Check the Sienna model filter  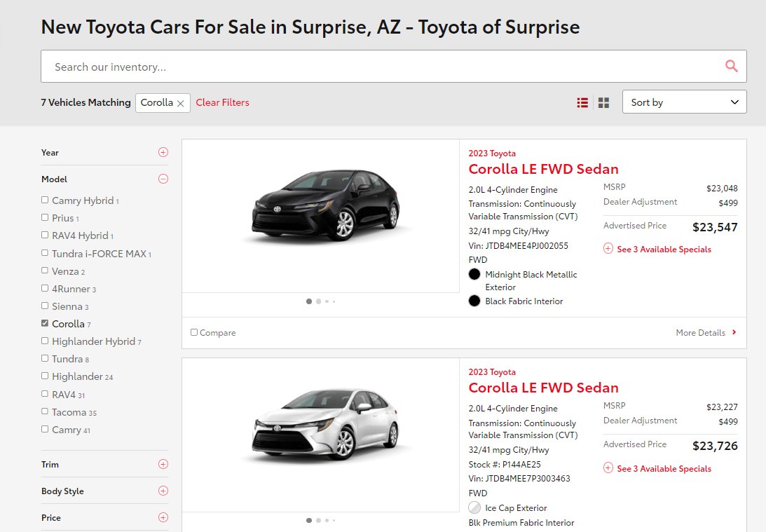[45, 306]
